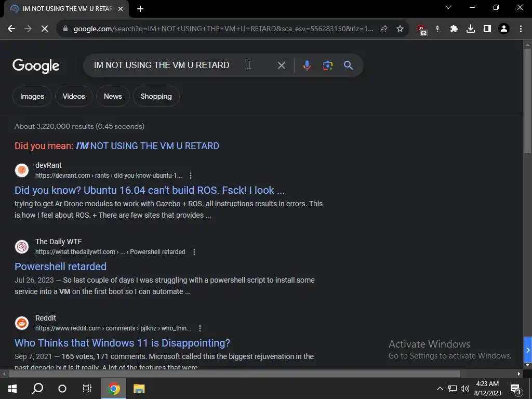Click the magnifier search button

[x=349, y=65]
